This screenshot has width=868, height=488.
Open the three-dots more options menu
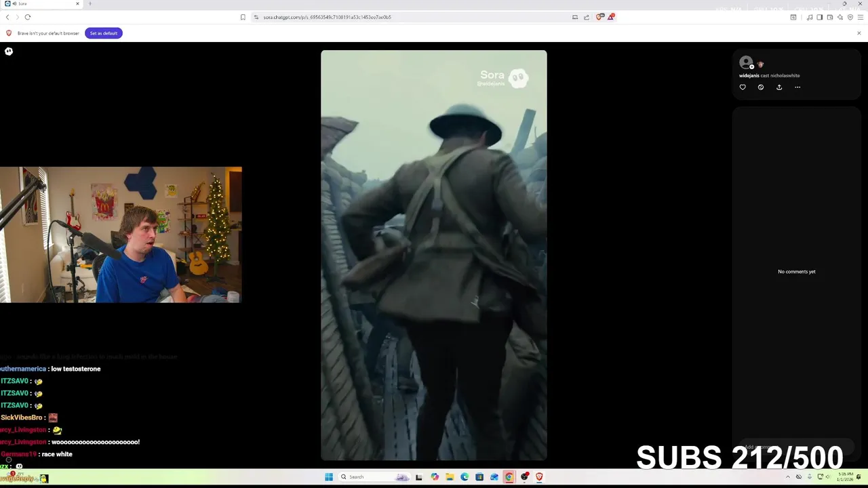(797, 87)
